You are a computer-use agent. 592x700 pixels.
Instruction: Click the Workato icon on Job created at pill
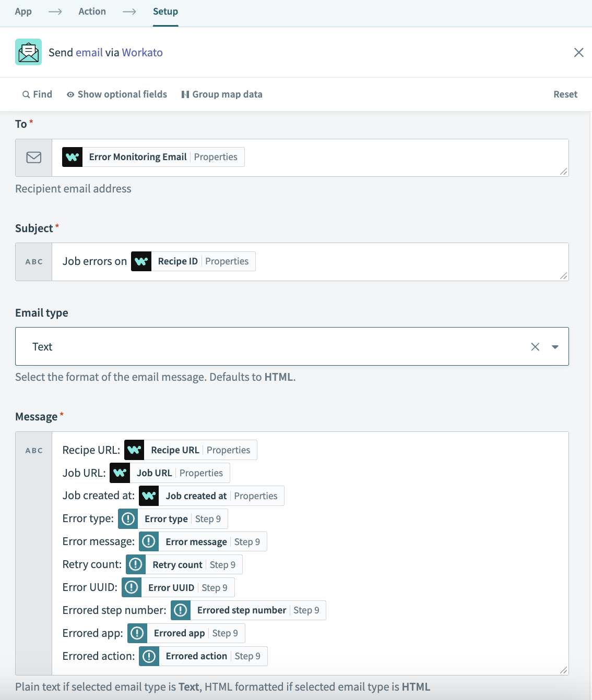pos(149,496)
